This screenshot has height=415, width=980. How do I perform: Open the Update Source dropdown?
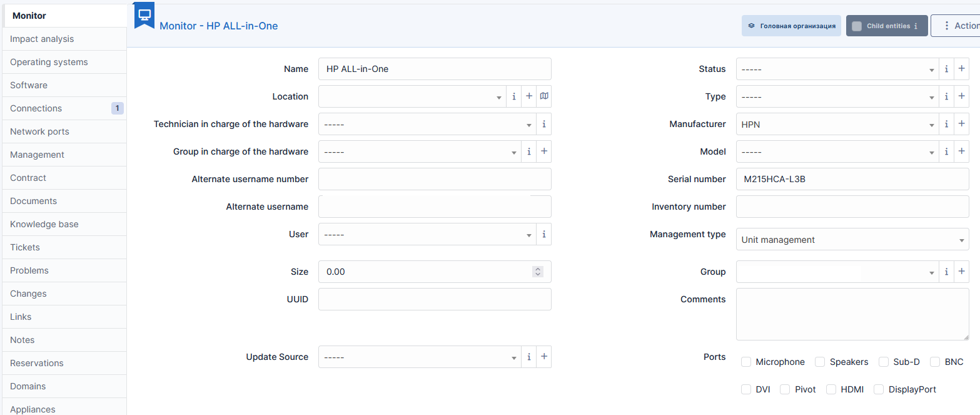420,357
